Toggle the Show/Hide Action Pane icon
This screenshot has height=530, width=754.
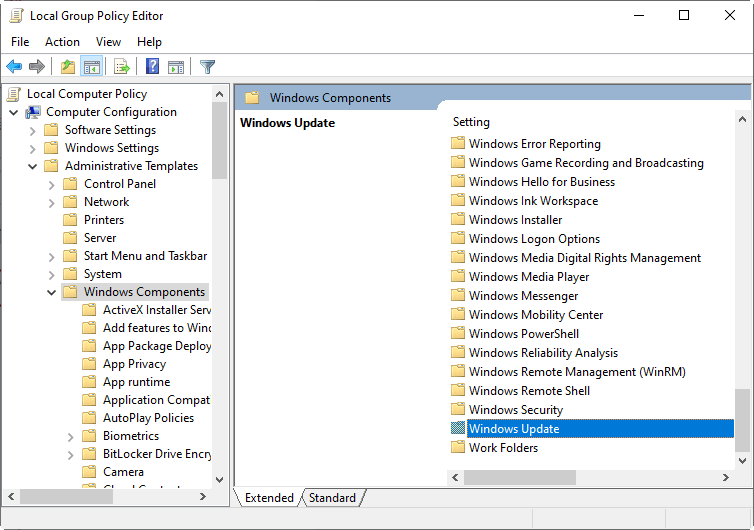tap(176, 66)
